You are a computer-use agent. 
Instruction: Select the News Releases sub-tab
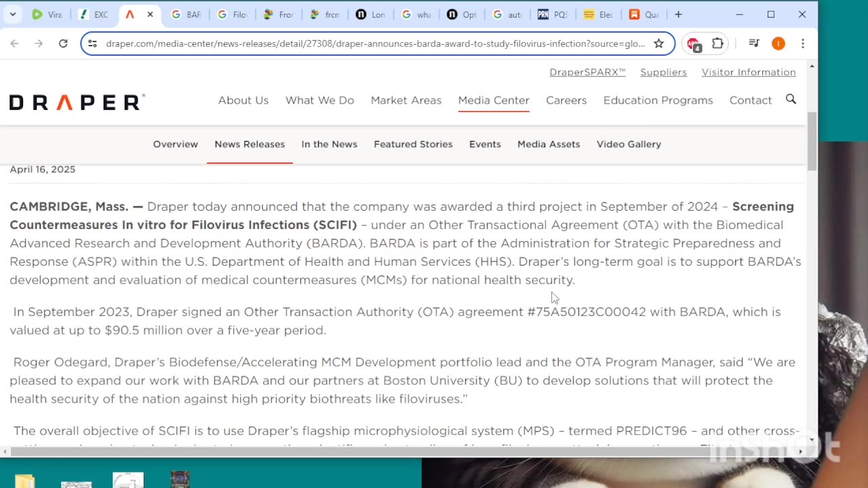250,144
